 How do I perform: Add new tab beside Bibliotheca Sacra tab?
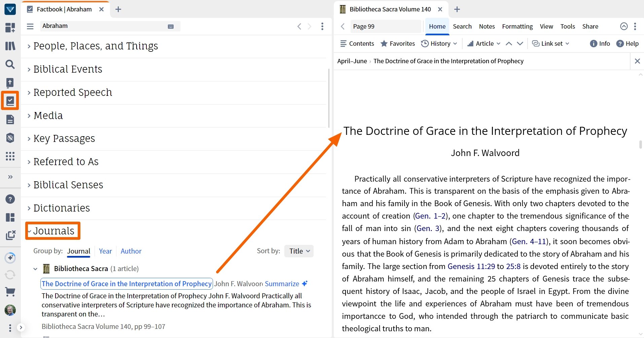[457, 9]
